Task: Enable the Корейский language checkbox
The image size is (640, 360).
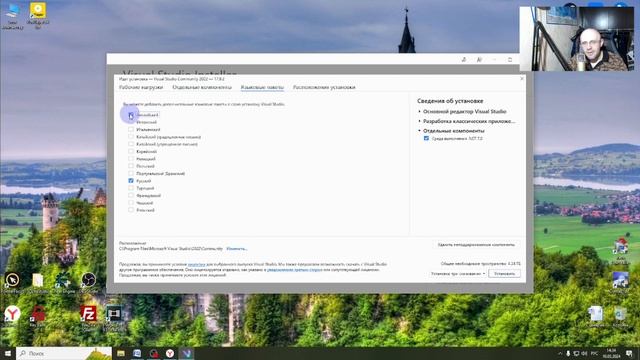Action: point(131,151)
